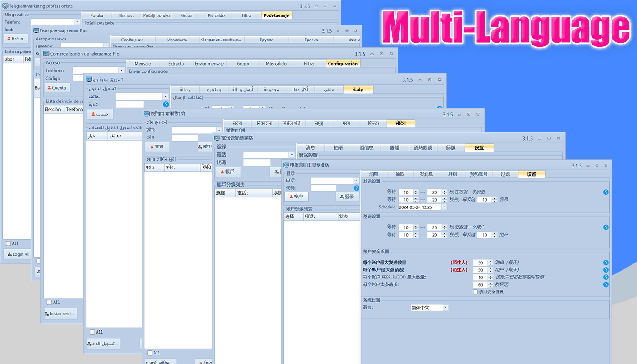This screenshot has width=637, height=364.
Task: Click app icon in TelegramMarketing professionista title bar
Action: pos(5,6)
